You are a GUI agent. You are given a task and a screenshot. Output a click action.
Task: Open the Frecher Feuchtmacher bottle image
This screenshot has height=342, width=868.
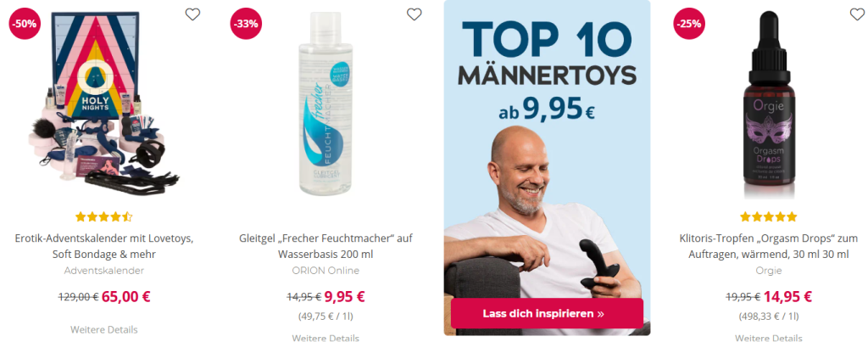tap(325, 104)
